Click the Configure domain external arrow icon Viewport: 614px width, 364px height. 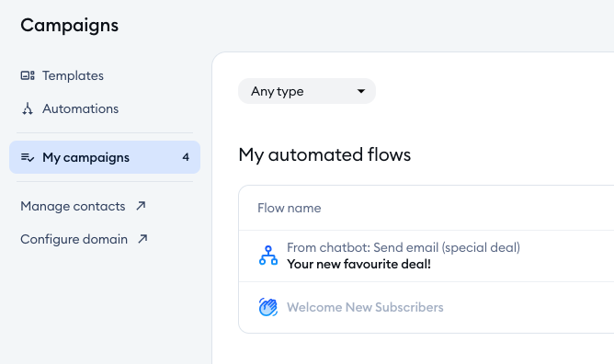coord(142,239)
